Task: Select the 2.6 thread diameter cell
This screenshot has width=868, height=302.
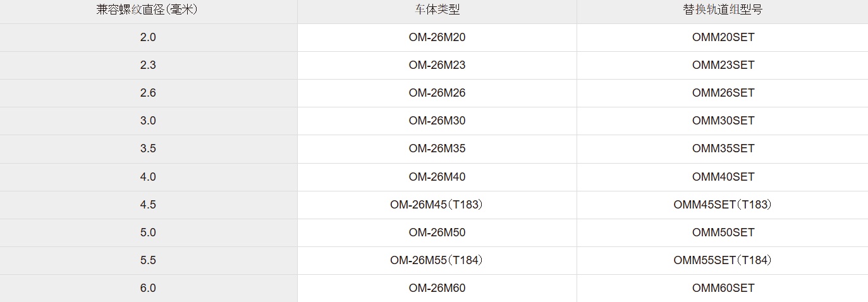Action: [x=147, y=93]
